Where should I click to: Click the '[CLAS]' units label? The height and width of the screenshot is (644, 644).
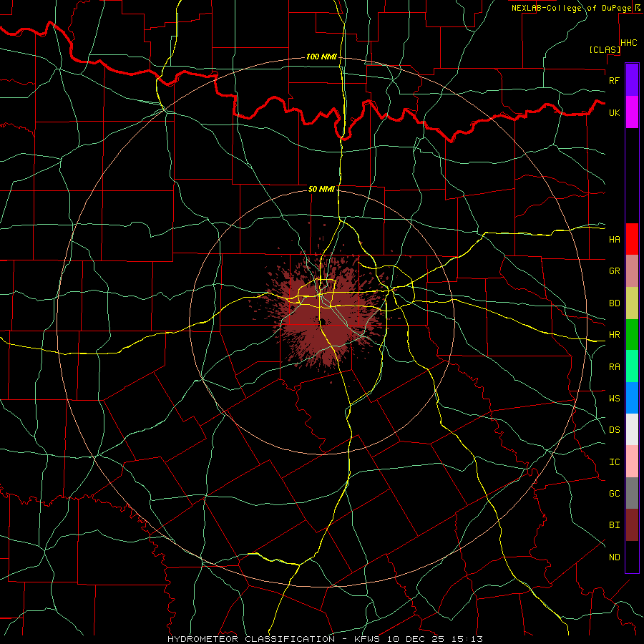[605, 49]
